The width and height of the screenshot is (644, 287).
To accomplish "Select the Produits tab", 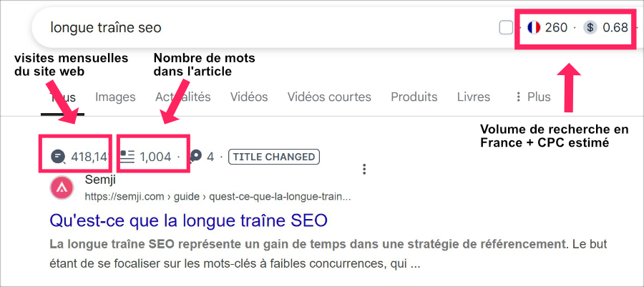I will click(414, 97).
